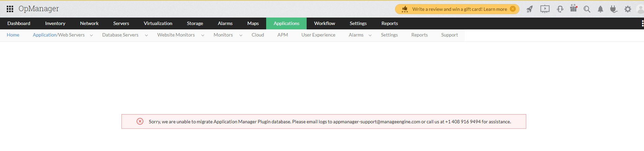The image size is (644, 151).
Task: Open the Database Servers submenu
Action: tap(120, 35)
